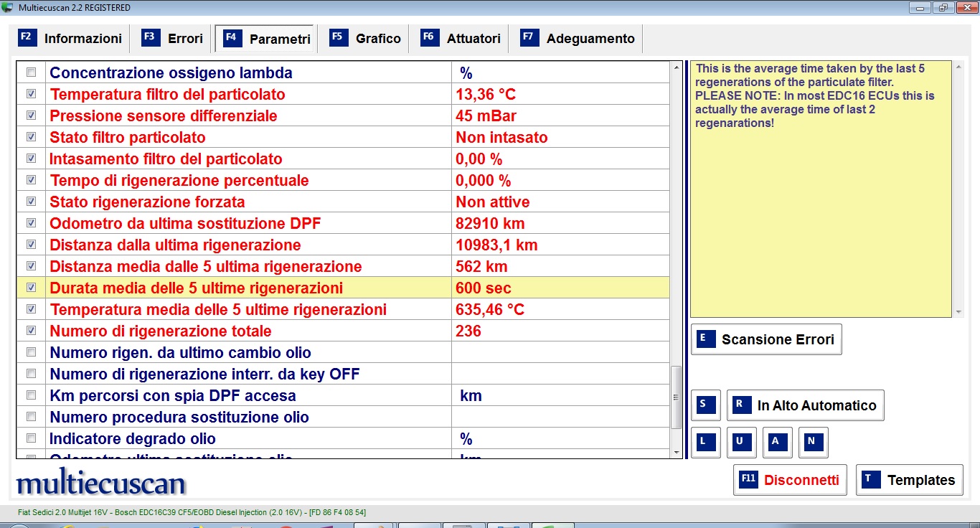Select the Parametri tab
Image resolution: width=980 pixels, height=528 pixels.
[266, 39]
